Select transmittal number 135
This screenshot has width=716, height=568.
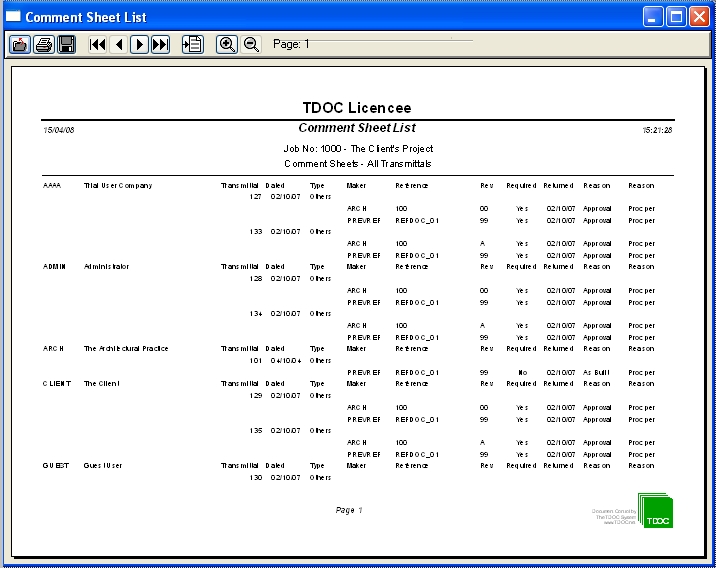256,431
